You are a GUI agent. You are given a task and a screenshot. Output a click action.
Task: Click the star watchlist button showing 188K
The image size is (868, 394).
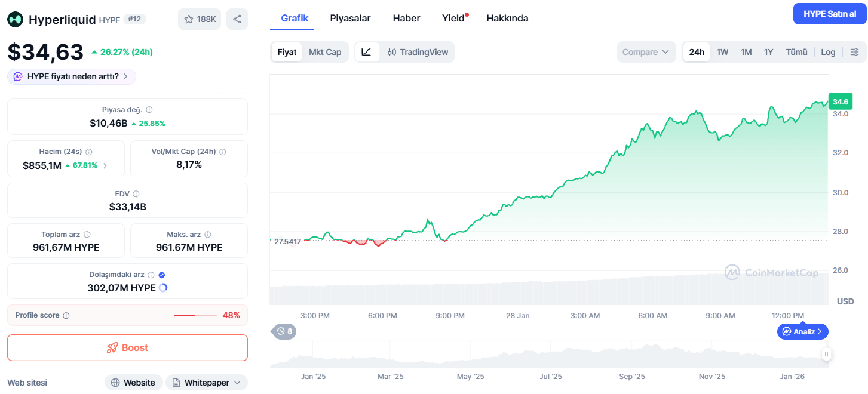click(200, 19)
